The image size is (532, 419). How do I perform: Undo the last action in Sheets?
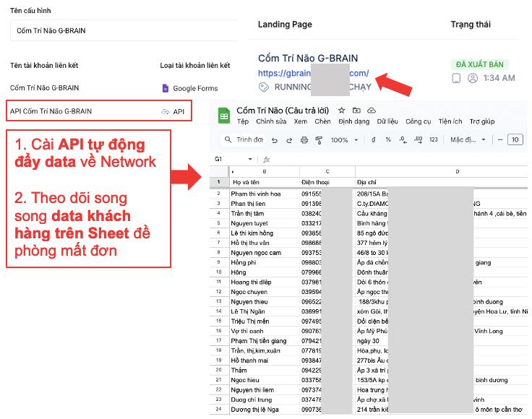pos(275,140)
